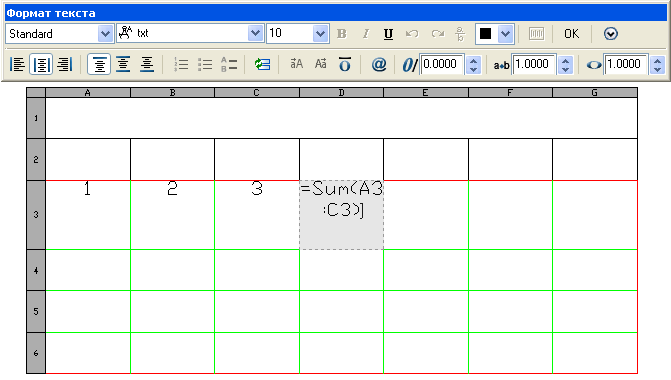The height and width of the screenshot is (380, 671).
Task: Click cell C3 containing value 3
Action: (x=257, y=215)
